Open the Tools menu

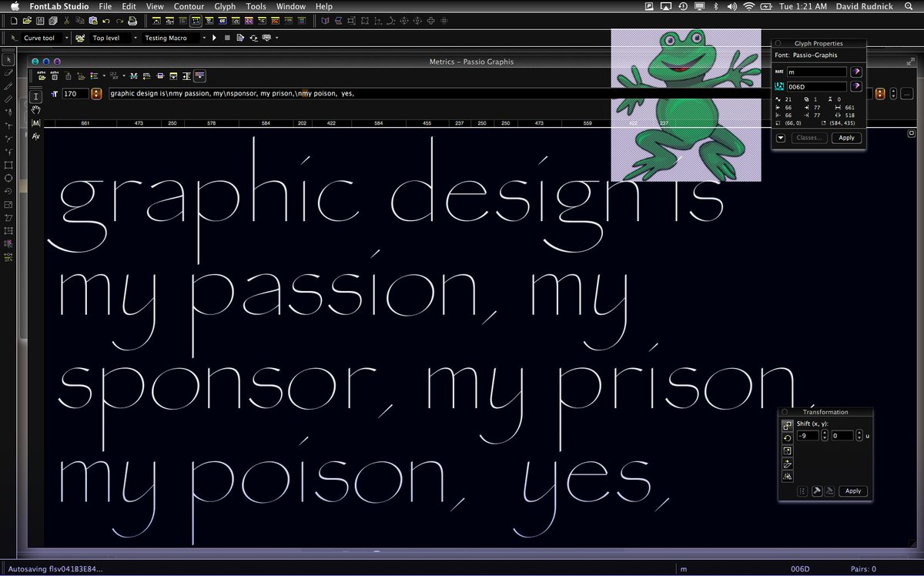(x=256, y=6)
